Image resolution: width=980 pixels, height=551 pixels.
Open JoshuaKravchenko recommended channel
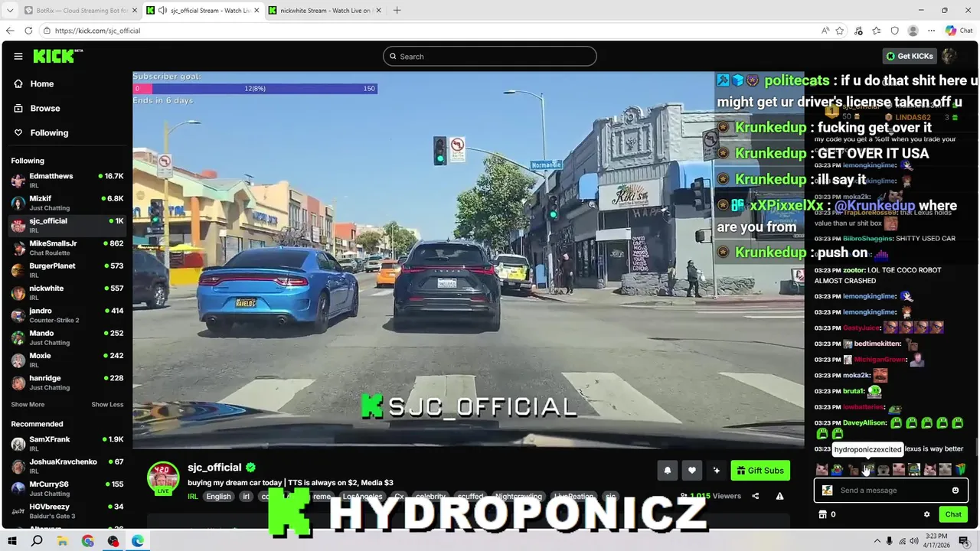point(67,466)
